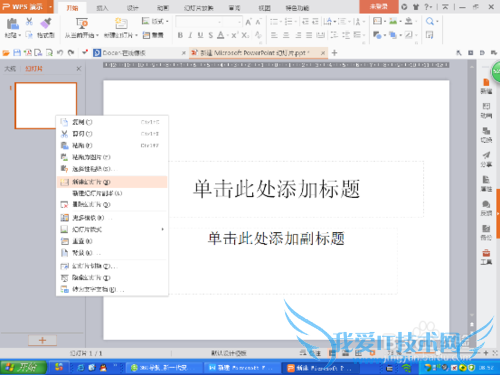
Task: Click the insert picture icon
Action: 393,21
